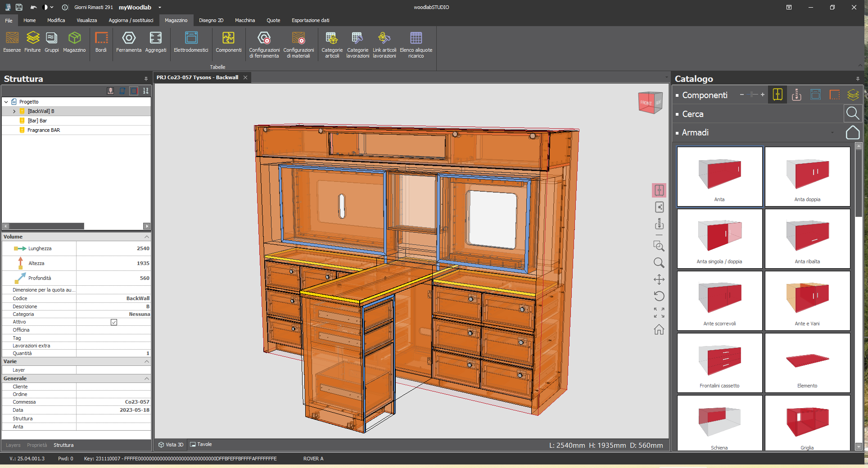The height and width of the screenshot is (468, 868).
Task: Adjust the thumbnail size slider in Componenti header
Action: click(x=751, y=95)
